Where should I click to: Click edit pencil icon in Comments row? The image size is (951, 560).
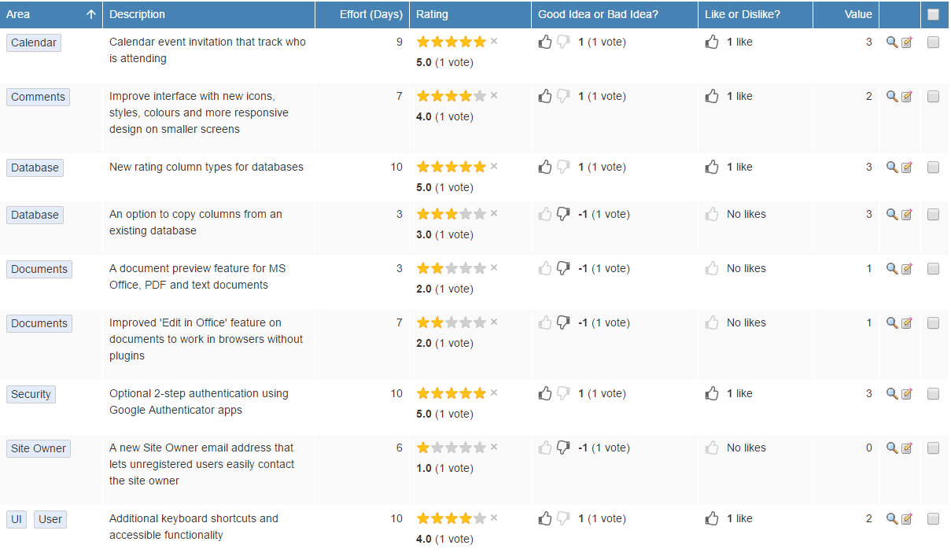[x=906, y=97]
